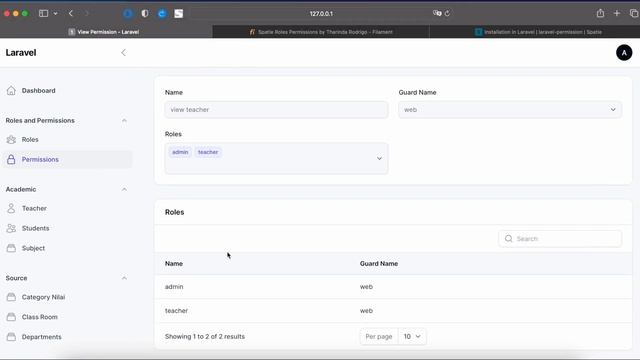
Task: Click the Name field showing view teacher
Action: pyautogui.click(x=276, y=110)
